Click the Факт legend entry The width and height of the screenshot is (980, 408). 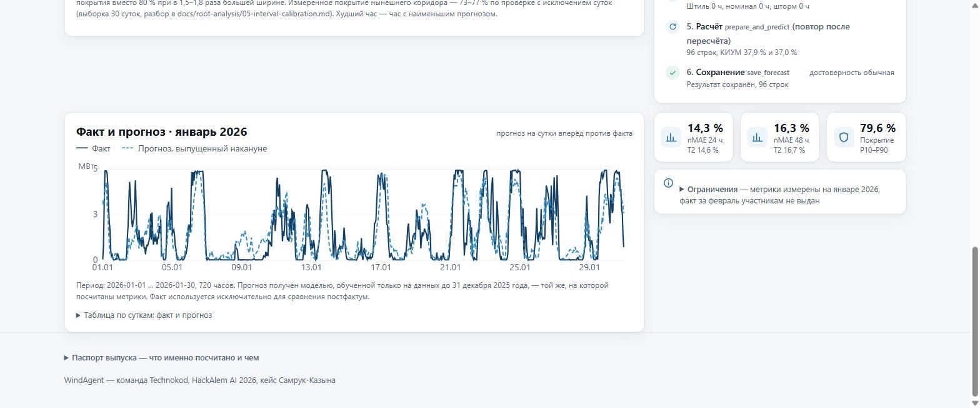coord(93,149)
